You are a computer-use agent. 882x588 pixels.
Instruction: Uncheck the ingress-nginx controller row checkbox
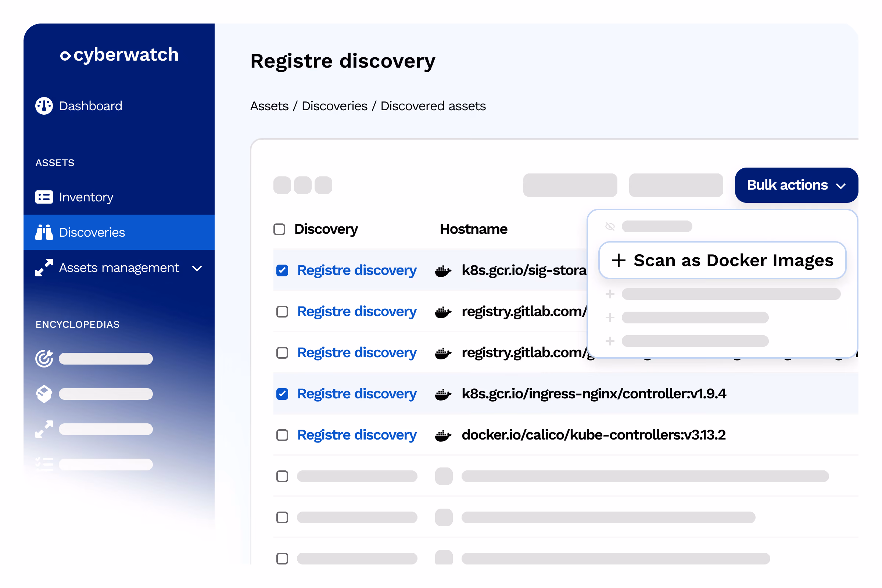click(x=282, y=394)
